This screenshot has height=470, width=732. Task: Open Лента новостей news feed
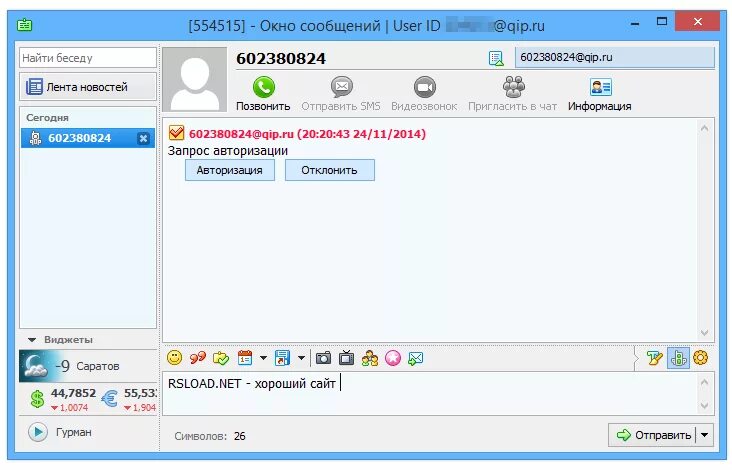[x=88, y=87]
